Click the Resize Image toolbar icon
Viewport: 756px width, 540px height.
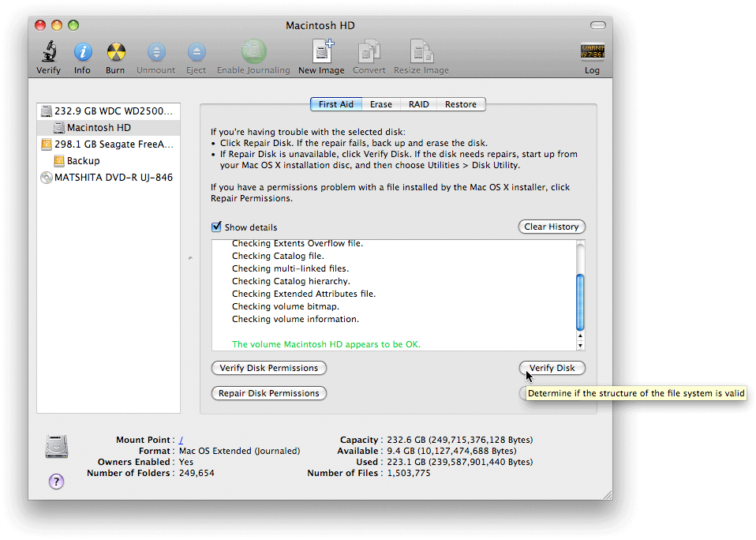tap(421, 53)
